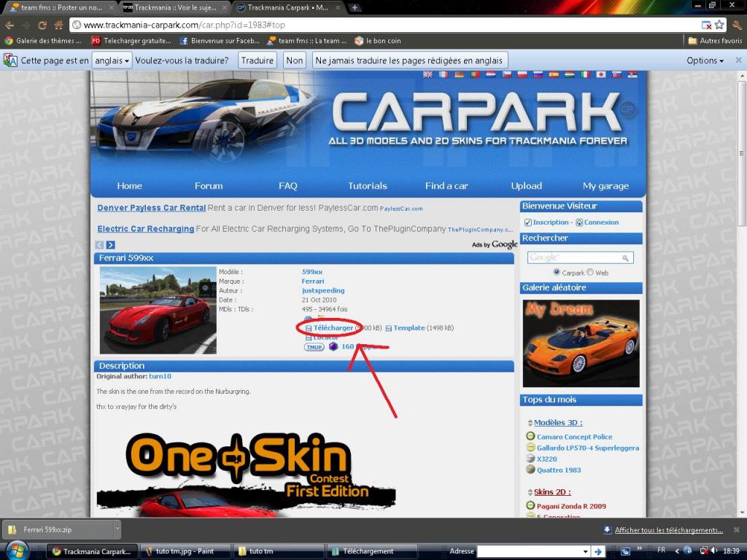Show the next ad with right arrow
747x560 pixels.
111,245
